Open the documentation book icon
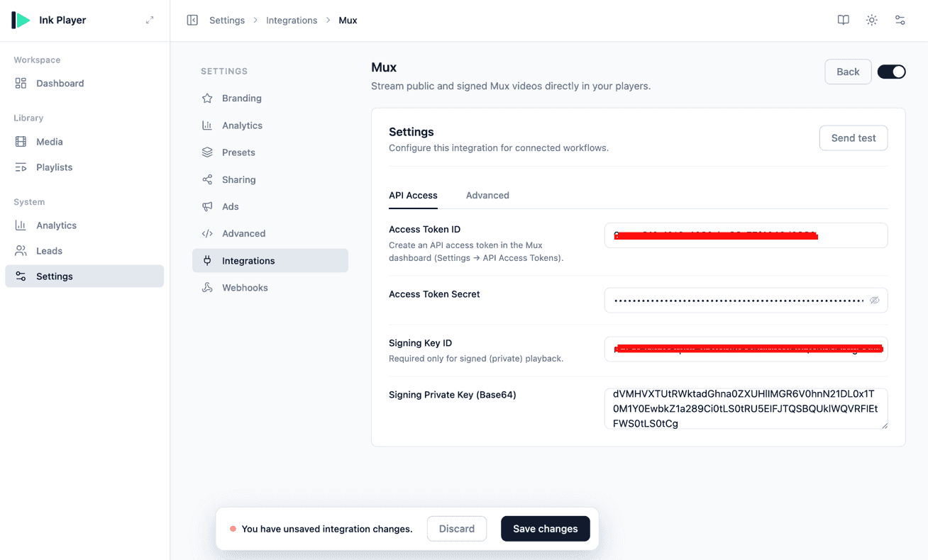 click(x=844, y=20)
